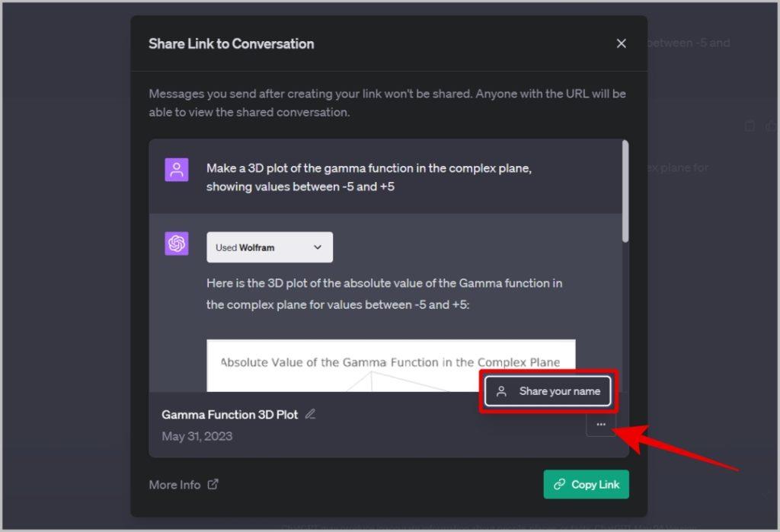Open the three-dots options button
Viewport: 780px width, 532px height.
601,424
